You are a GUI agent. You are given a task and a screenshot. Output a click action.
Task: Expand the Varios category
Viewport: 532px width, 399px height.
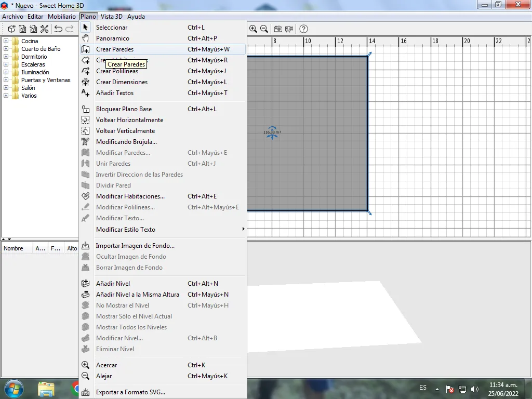point(6,96)
